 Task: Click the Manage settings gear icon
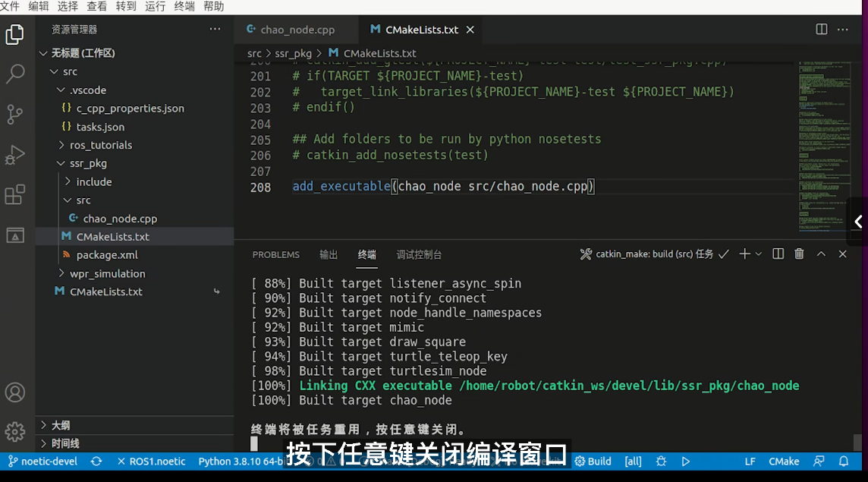click(x=15, y=432)
